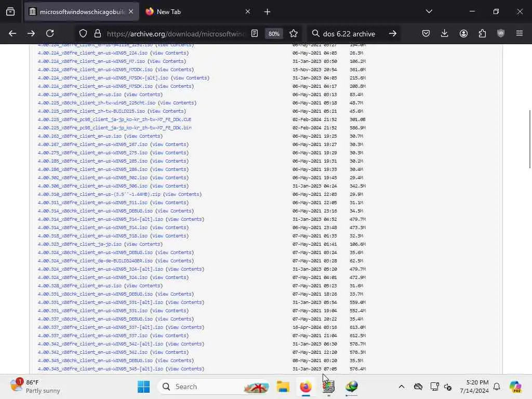Open 4.00.328 client_en-us.iso link

coord(79,286)
